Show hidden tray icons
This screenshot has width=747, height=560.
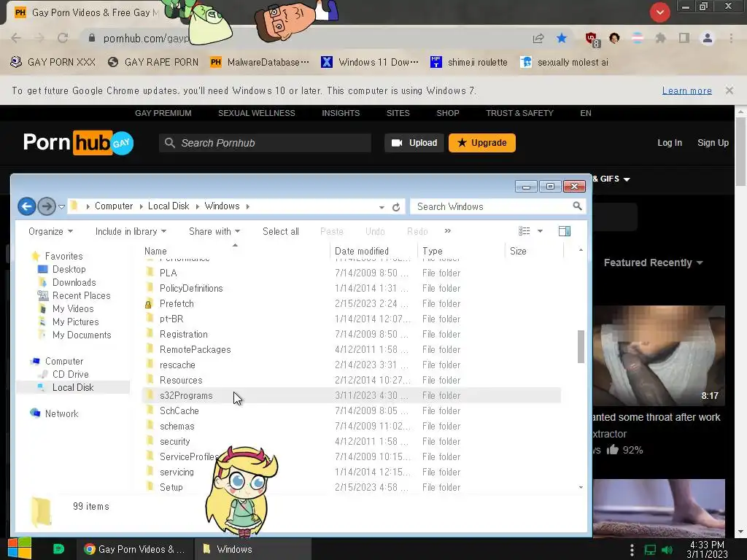632,550
